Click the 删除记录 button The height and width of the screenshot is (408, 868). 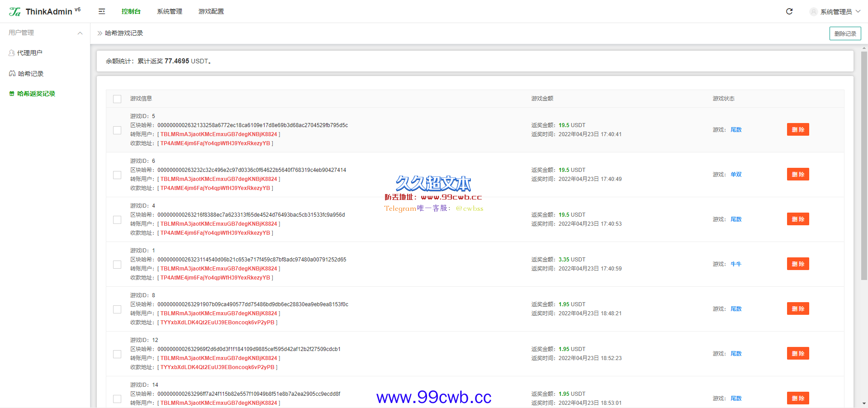845,33
